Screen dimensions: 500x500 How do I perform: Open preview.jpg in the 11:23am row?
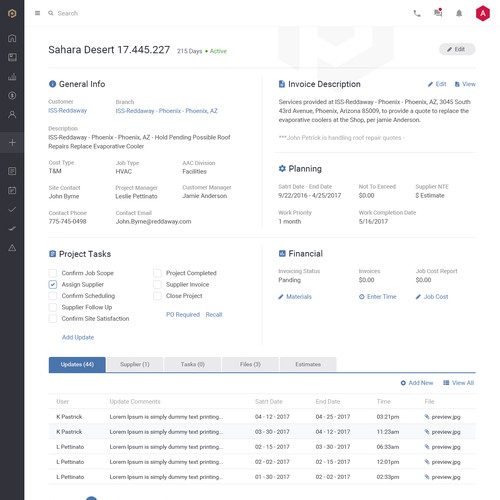(446, 432)
